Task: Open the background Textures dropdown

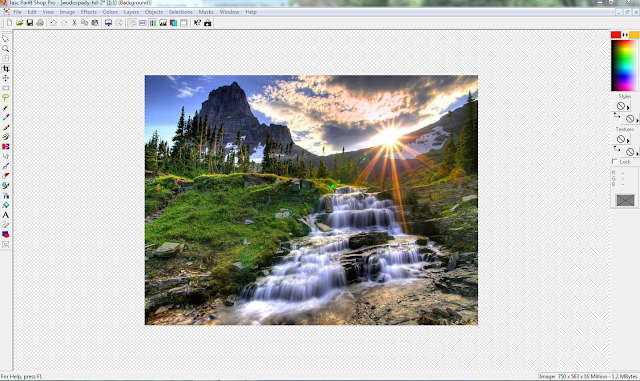Action: tap(631, 152)
